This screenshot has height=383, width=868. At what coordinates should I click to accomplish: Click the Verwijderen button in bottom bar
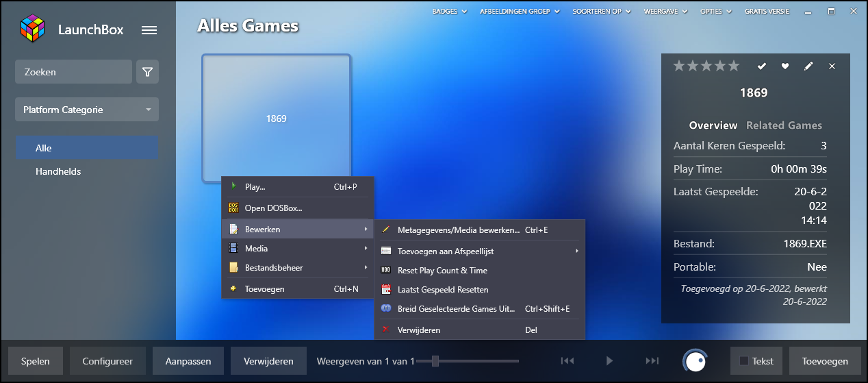click(268, 361)
